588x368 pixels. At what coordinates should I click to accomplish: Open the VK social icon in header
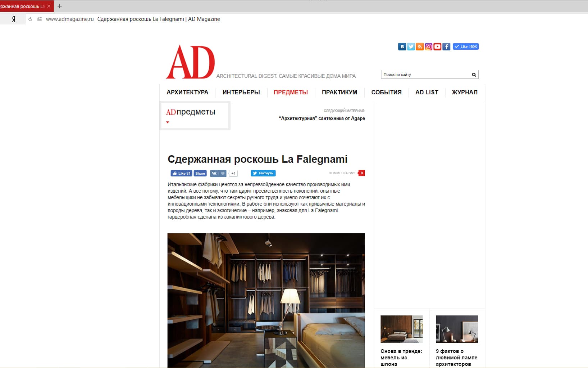(x=402, y=47)
